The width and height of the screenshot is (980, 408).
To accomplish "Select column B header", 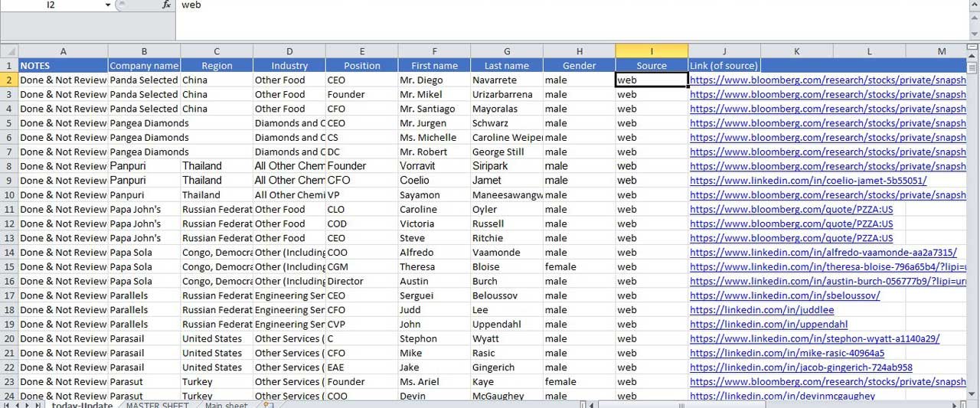I will 144,51.
